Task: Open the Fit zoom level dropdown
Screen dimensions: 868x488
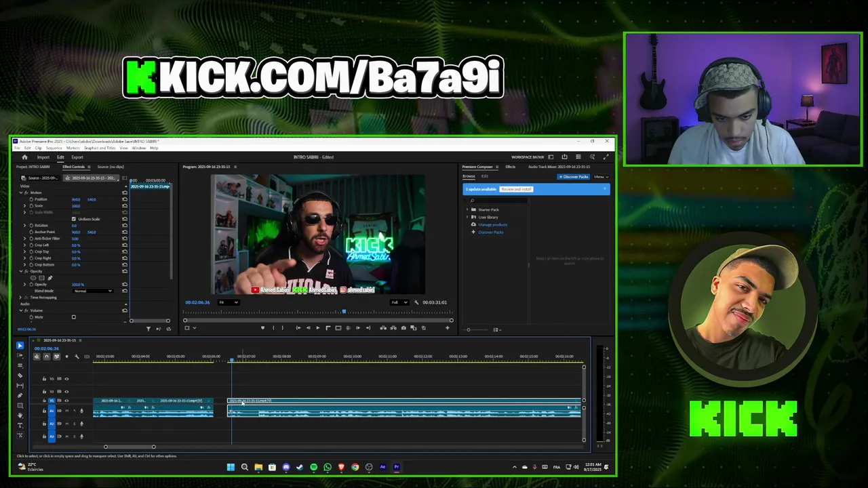Action: coord(229,302)
